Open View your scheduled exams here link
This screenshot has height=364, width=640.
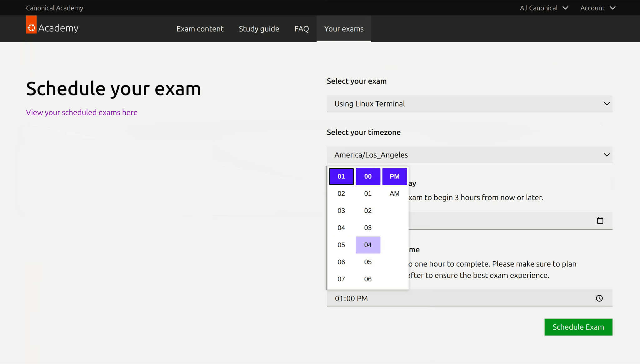point(82,112)
